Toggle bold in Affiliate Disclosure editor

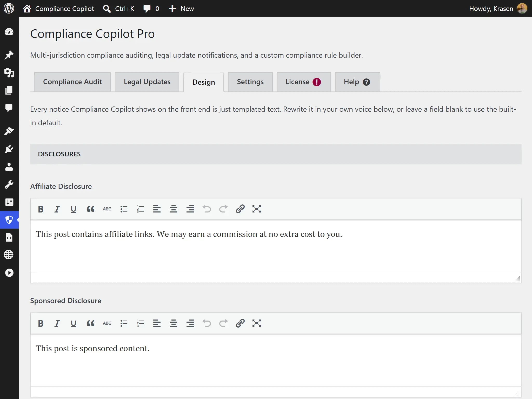(41, 209)
